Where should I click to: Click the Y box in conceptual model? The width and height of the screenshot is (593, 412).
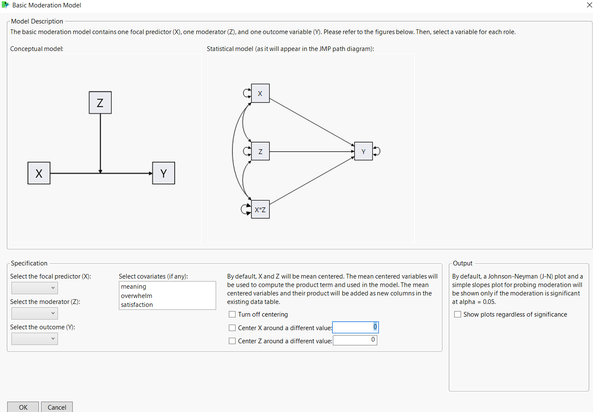tap(163, 173)
